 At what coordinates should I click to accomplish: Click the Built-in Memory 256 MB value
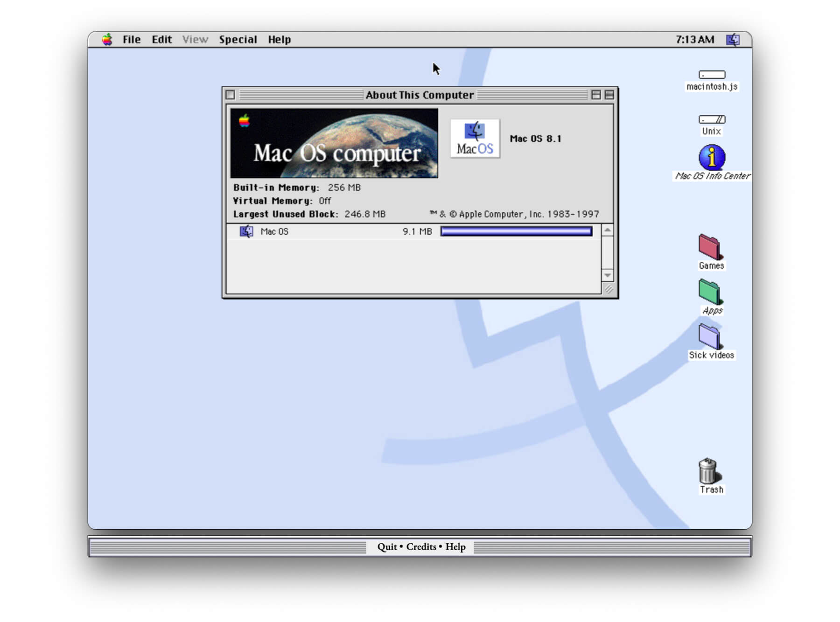(x=344, y=188)
